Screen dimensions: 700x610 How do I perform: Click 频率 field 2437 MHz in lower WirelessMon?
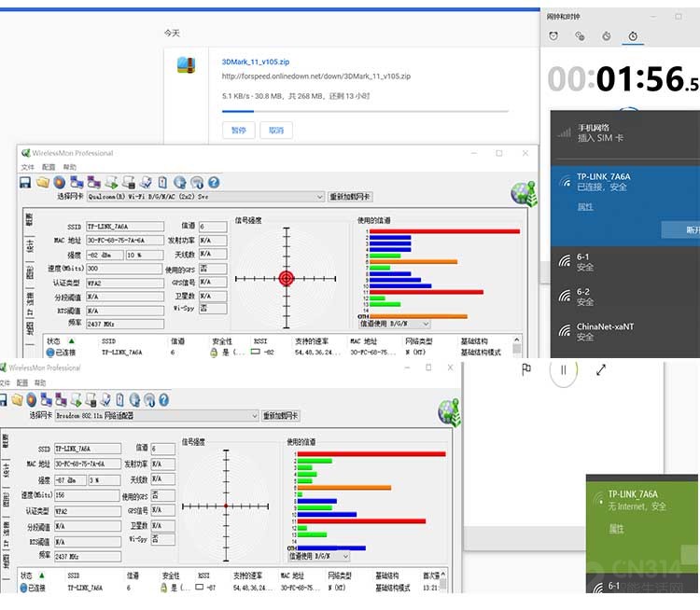88,557
